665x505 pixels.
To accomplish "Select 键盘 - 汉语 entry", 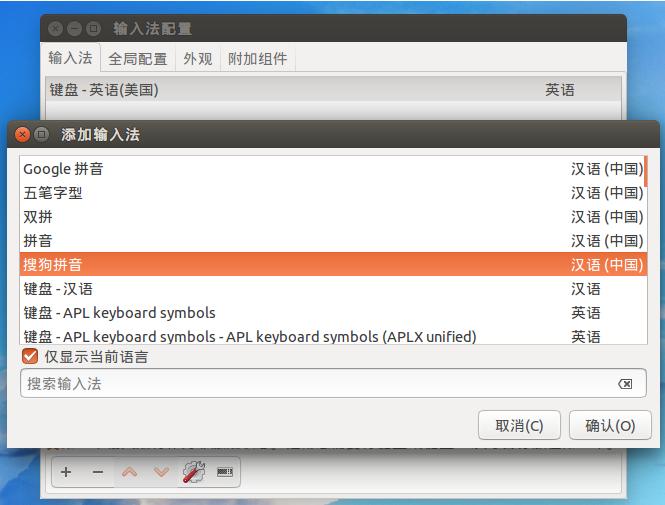I will pyautogui.click(x=333, y=289).
